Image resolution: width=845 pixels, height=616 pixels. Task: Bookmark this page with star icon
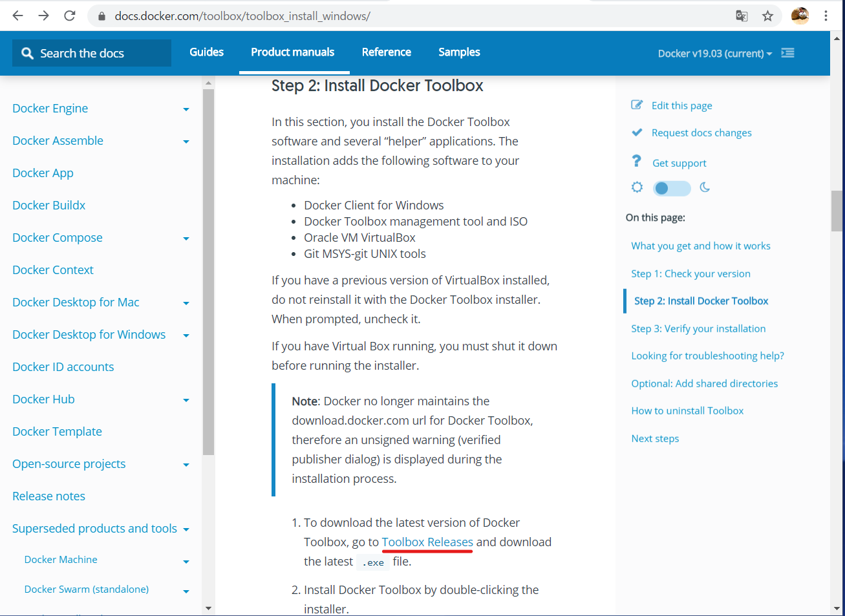tap(767, 16)
